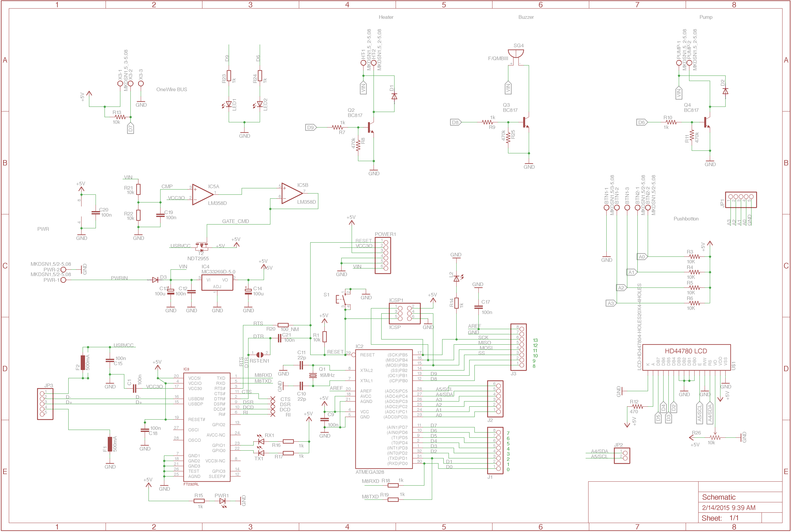Click the Q1 16MHz crystal symbol
Screen dimensions: 791x532
(313, 375)
